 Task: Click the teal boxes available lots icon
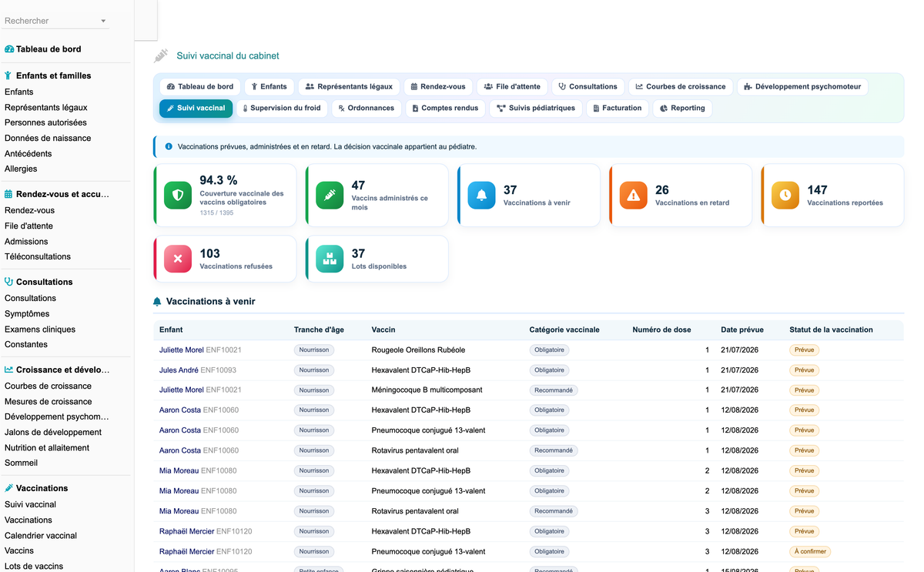point(330,259)
